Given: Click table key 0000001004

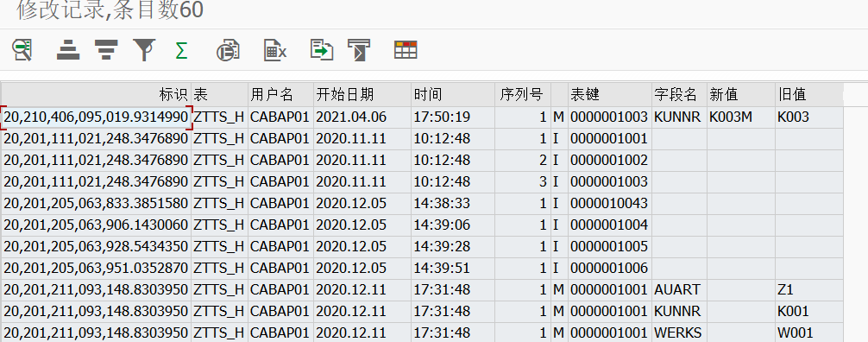Looking at the screenshot, I should click(x=610, y=225).
